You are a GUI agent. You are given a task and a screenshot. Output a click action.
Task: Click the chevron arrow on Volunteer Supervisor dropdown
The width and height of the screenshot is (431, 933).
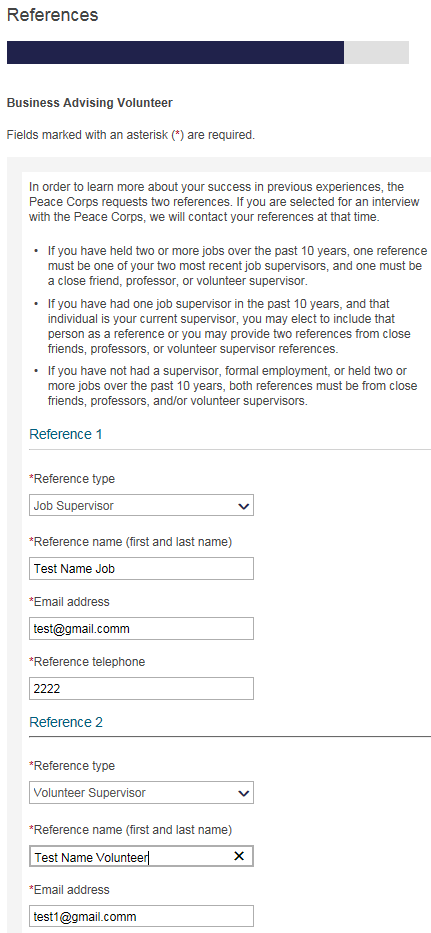pyautogui.click(x=243, y=793)
